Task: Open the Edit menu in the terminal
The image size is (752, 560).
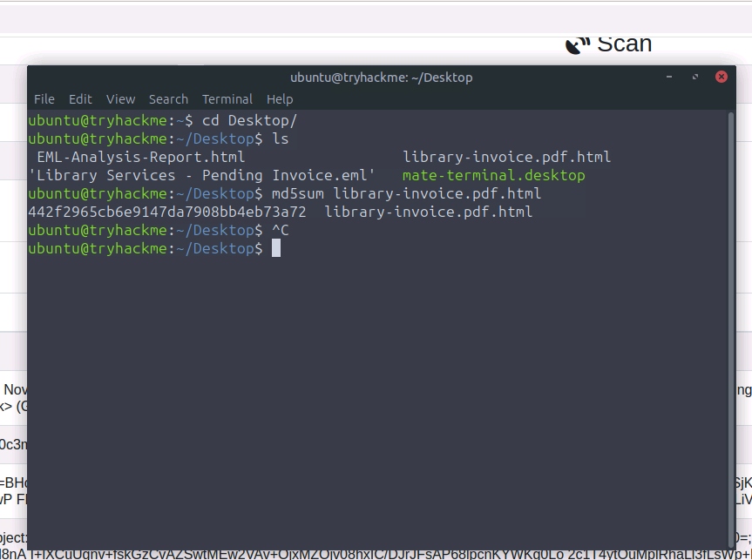Action: coord(80,99)
